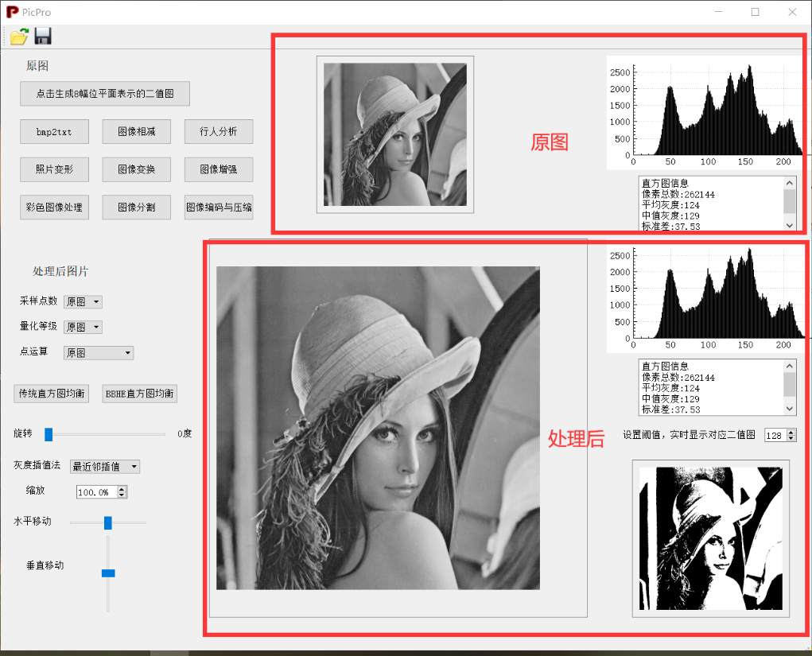Apply BBHE直方图均衡
The height and width of the screenshot is (656, 812).
point(139,394)
